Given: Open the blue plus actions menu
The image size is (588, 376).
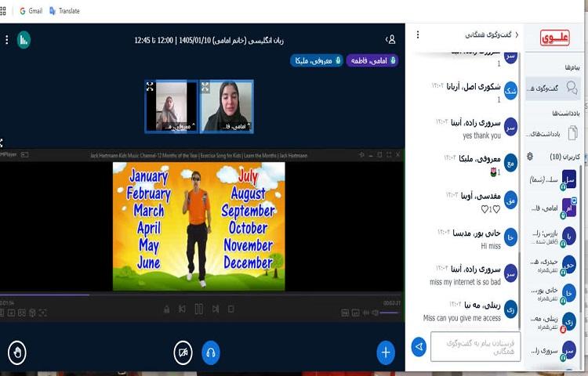Looking at the screenshot, I should tap(386, 352).
